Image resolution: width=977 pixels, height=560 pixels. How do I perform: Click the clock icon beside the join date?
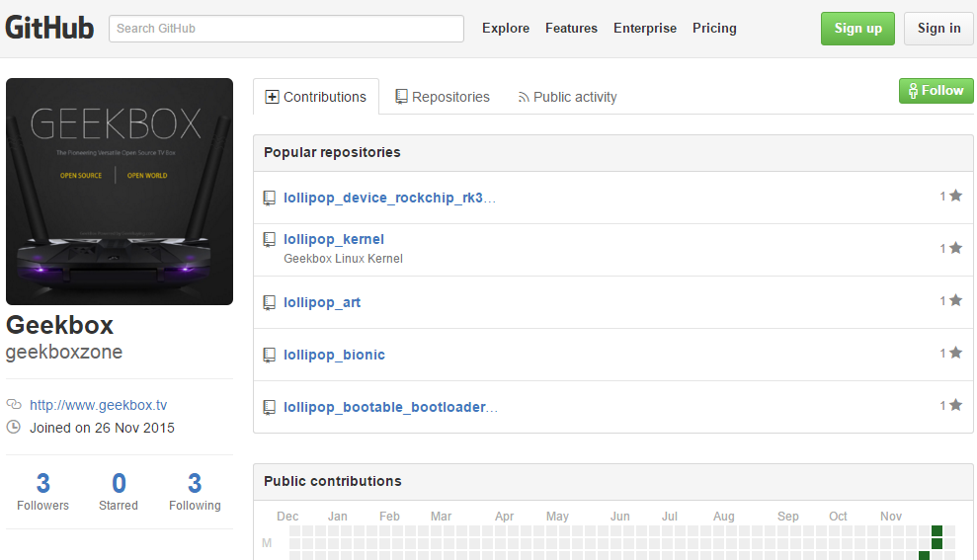coord(13,428)
